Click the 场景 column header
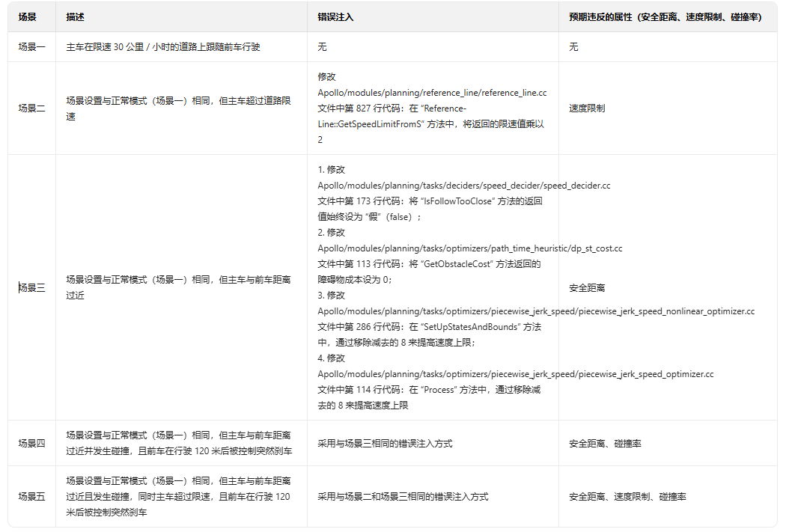The width and height of the screenshot is (786, 532). (28, 16)
